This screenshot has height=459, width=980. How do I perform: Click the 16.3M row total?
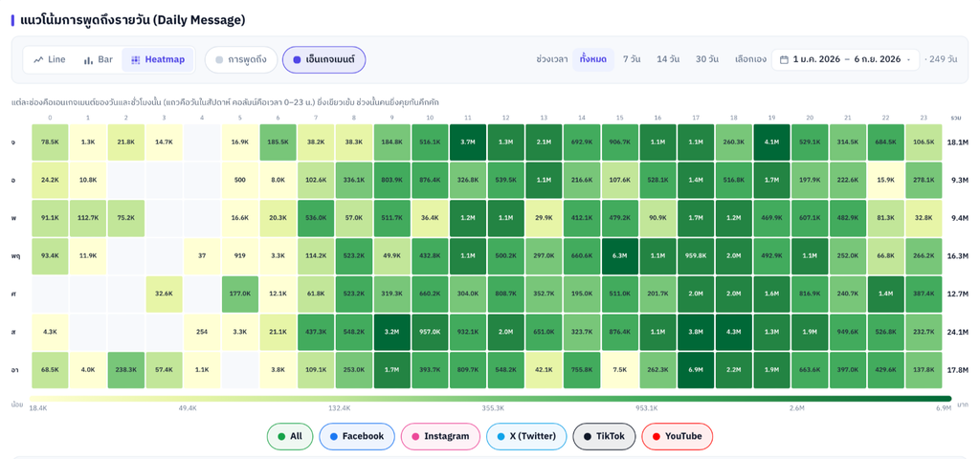958,256
